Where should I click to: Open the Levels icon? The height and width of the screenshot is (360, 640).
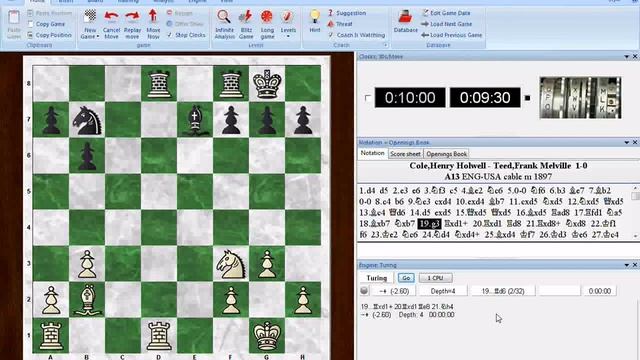(x=288, y=17)
